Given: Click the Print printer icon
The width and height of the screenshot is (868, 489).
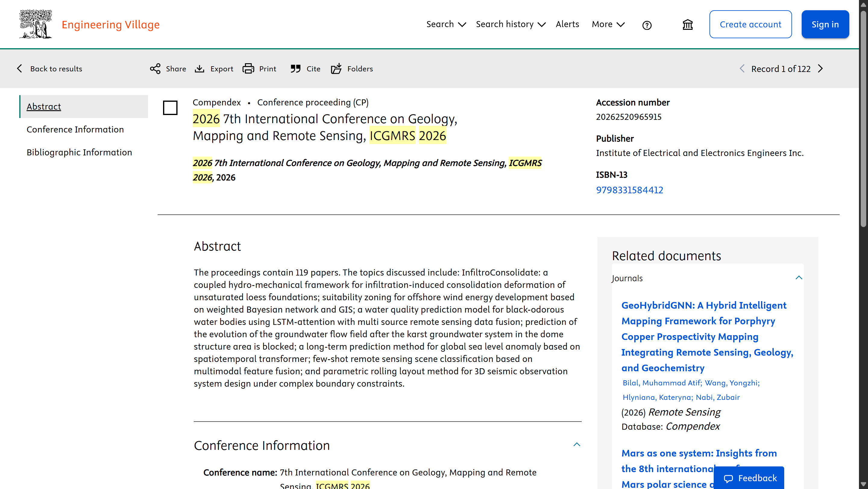Looking at the screenshot, I should coord(248,69).
